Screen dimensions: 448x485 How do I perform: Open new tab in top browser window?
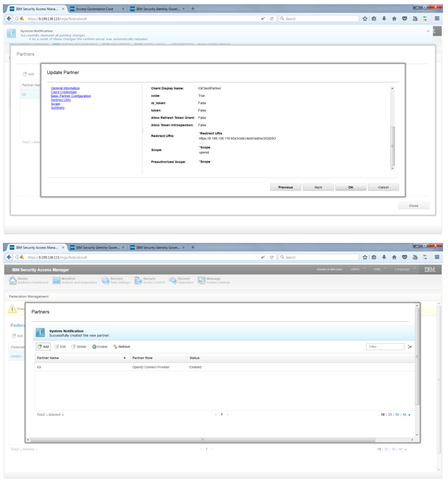193,9
